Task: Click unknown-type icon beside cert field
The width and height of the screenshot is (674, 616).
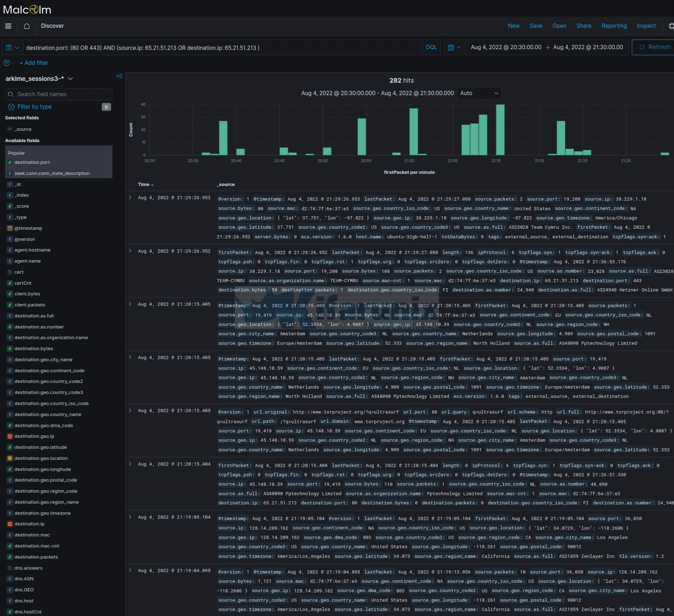Action: (10, 272)
